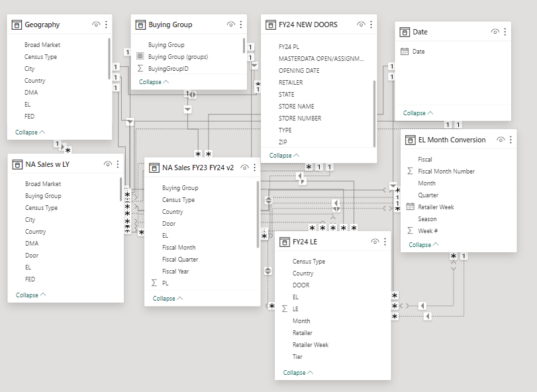Click calendar icon beside Date field

pyautogui.click(x=405, y=52)
